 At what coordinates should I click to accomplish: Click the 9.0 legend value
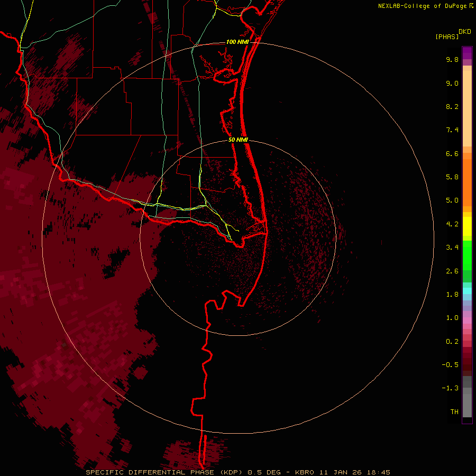tap(452, 83)
